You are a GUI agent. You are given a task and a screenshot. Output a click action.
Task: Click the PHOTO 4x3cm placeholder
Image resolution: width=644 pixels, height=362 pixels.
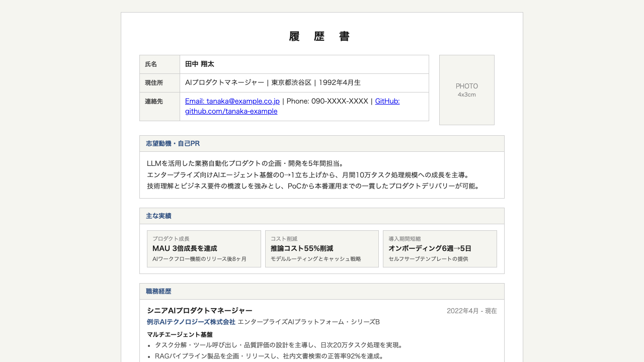(467, 90)
